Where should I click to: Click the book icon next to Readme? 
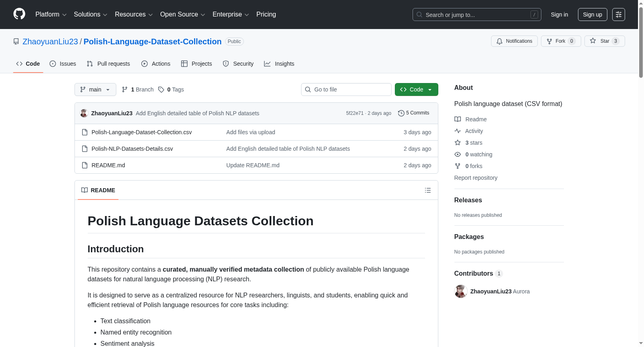(x=458, y=119)
